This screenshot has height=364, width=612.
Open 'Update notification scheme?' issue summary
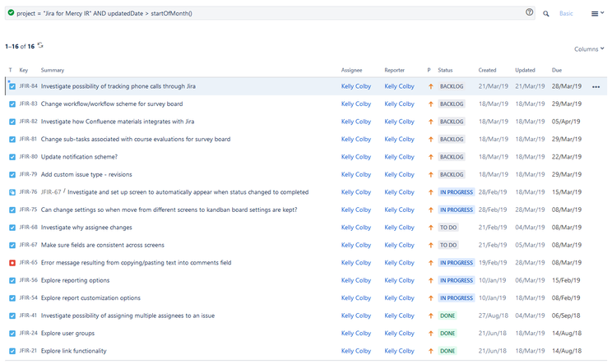click(x=79, y=157)
